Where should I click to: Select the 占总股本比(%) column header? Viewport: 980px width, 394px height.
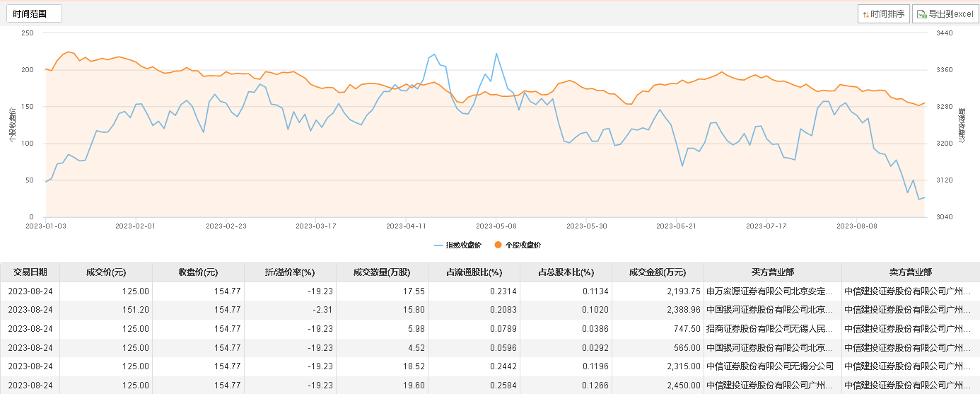(566, 272)
